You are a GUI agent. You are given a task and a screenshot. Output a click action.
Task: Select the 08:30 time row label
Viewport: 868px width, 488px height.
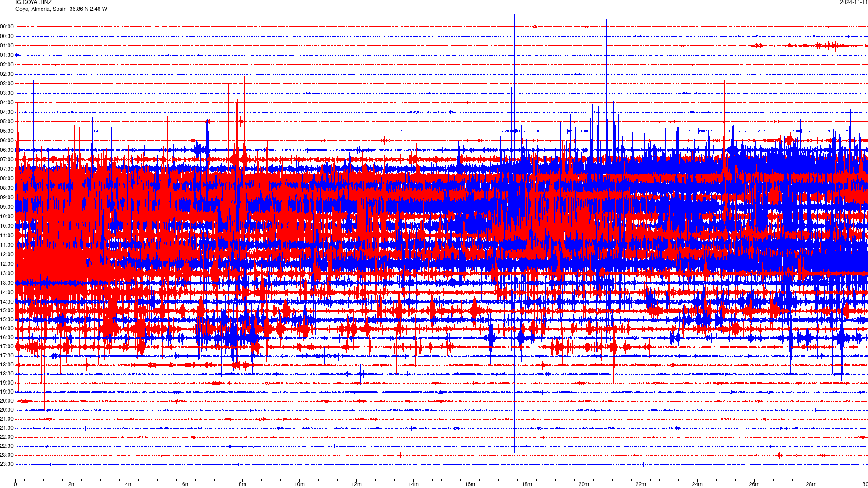coord(7,188)
